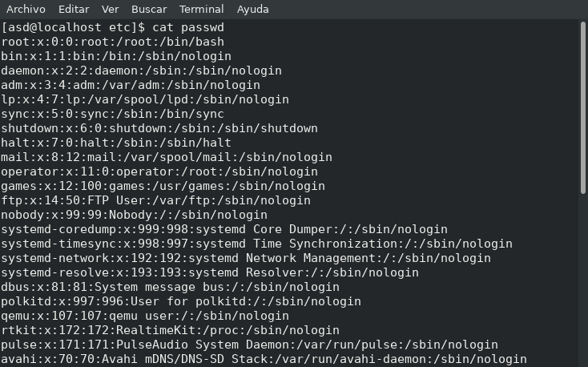Image resolution: width=588 pixels, height=367 pixels.
Task: Open the Terminal menu
Action: click(201, 10)
